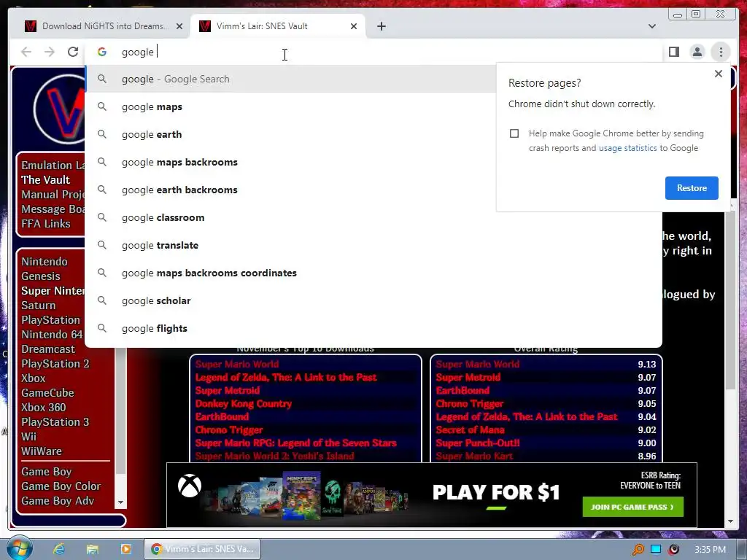Select the 'google flights' suggestion
747x560 pixels.
tap(373, 328)
